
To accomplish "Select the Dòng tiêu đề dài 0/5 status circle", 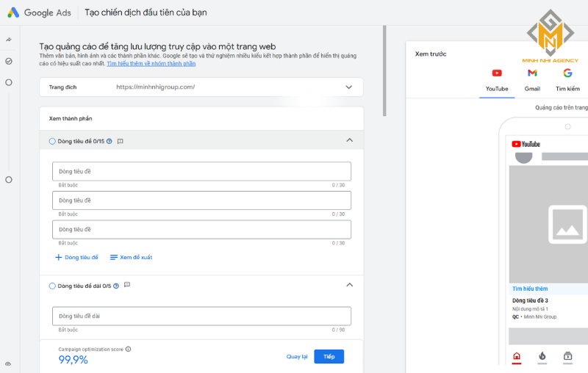I will pyautogui.click(x=52, y=286).
